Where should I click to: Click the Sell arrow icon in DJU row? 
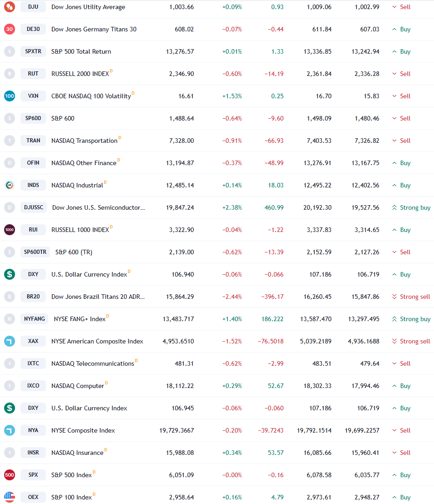click(x=394, y=7)
